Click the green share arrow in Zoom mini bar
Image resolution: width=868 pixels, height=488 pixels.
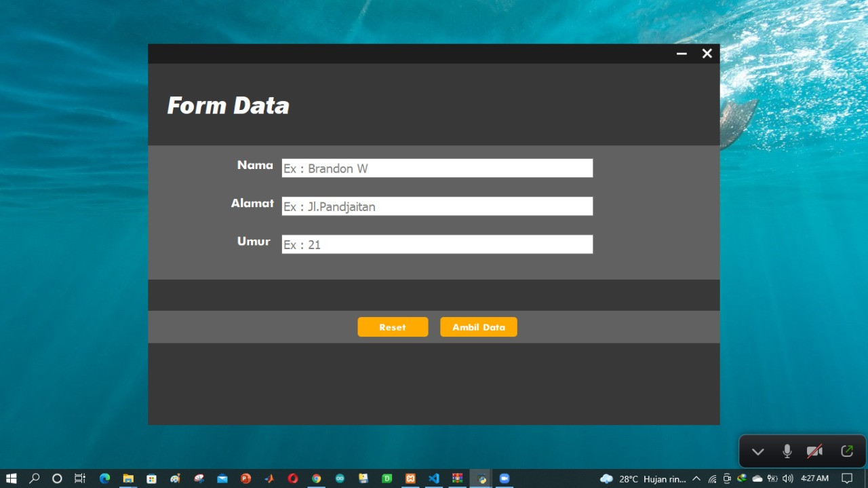coord(846,451)
